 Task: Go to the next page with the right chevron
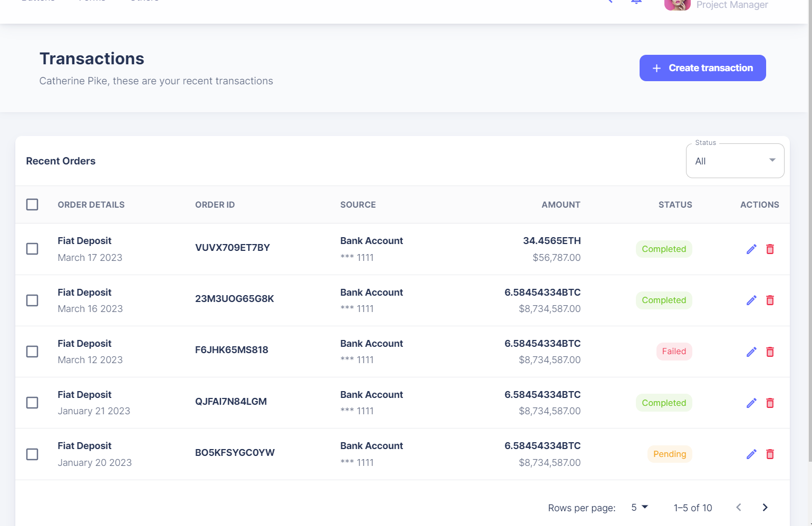765,507
